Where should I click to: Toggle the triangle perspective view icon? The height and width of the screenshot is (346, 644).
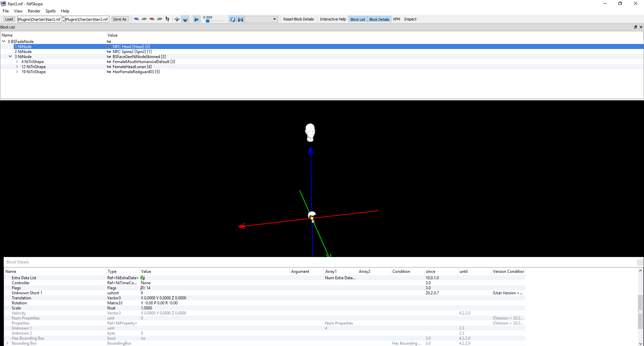pyautogui.click(x=185, y=19)
